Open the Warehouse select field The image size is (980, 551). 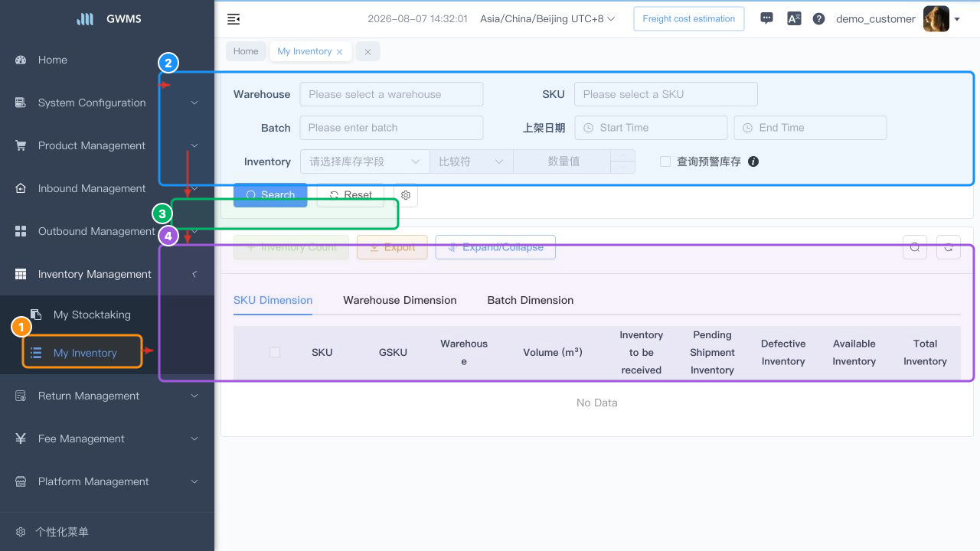(391, 94)
